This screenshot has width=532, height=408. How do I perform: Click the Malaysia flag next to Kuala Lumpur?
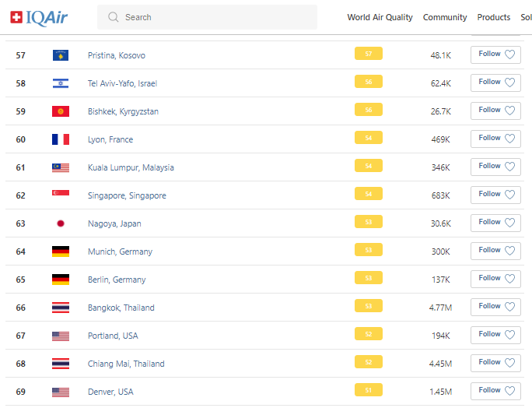(61, 167)
